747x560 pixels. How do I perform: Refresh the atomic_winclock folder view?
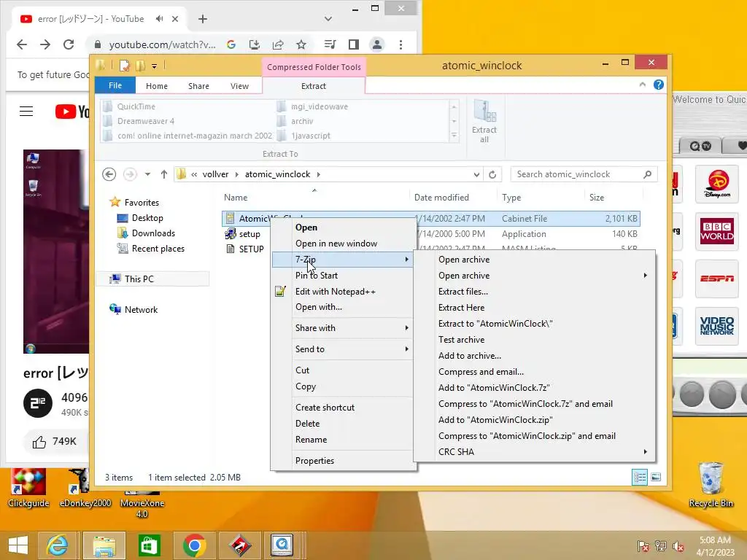(492, 175)
